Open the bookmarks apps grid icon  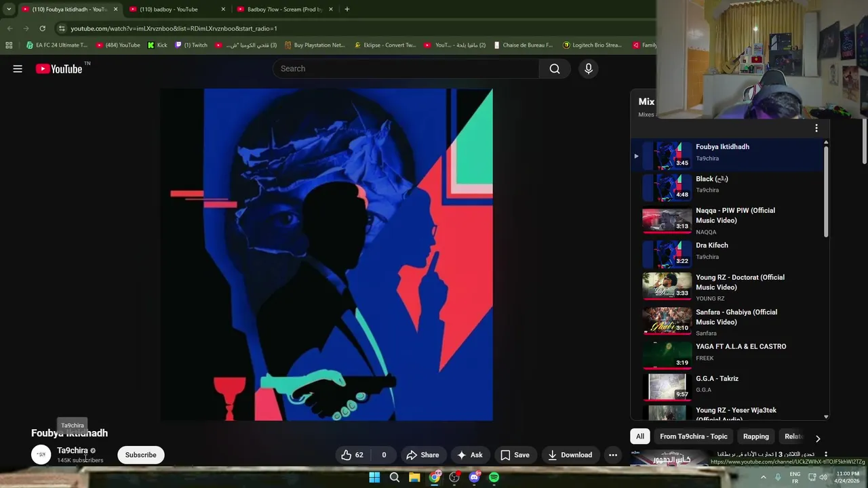pos(9,45)
